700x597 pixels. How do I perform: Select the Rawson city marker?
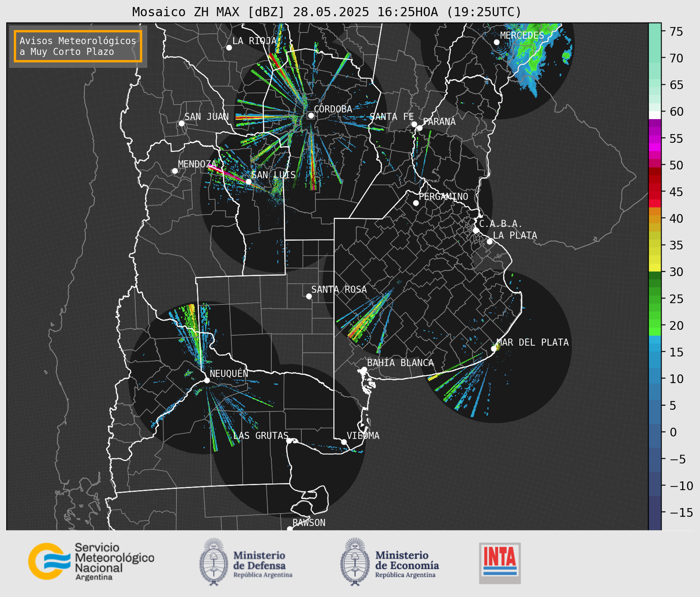[290, 529]
